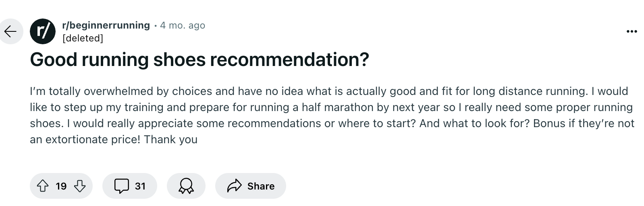Image resolution: width=644 pixels, height=206 pixels.
Task: Upvote the running shoes post
Action: click(x=42, y=186)
